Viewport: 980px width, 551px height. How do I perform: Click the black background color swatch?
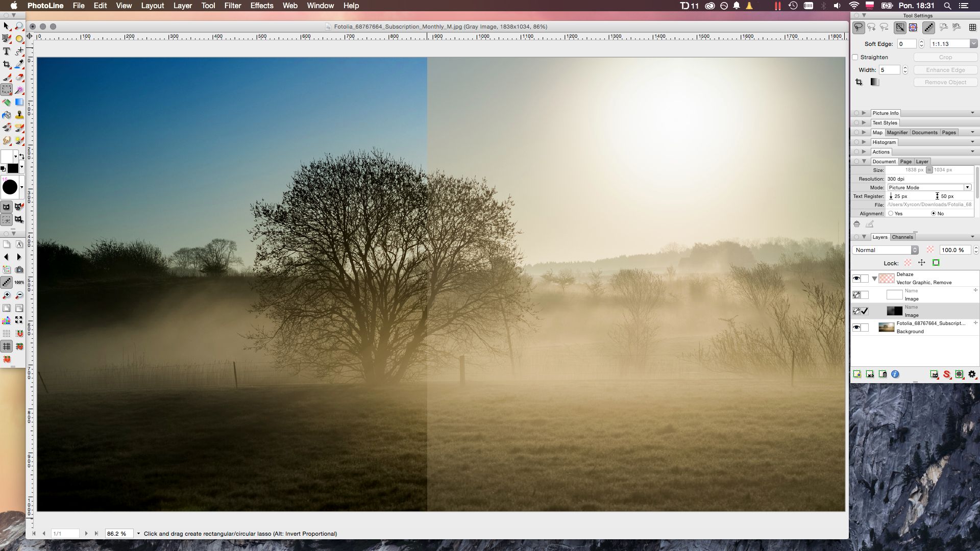coord(13,168)
